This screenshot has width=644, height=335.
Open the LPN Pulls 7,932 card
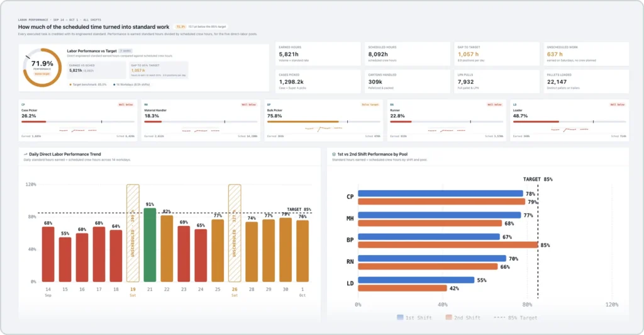pyautogui.click(x=497, y=81)
